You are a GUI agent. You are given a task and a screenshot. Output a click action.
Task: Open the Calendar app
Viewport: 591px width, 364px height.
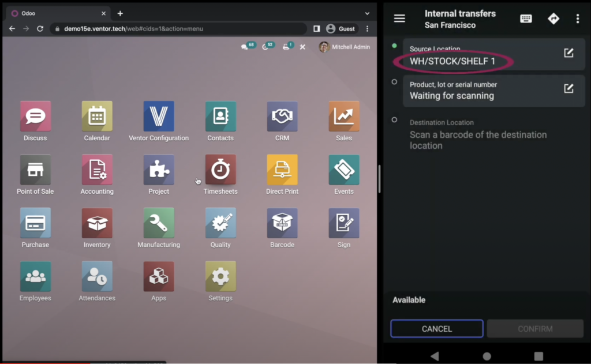97,117
